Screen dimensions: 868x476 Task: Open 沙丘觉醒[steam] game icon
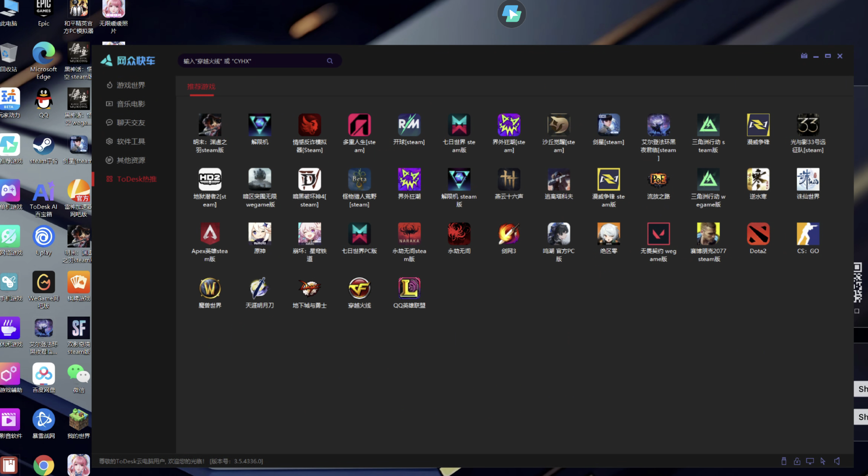(559, 125)
